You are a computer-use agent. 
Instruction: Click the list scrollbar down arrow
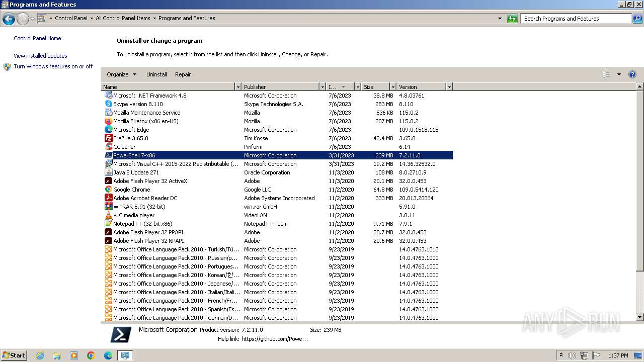click(x=640, y=317)
